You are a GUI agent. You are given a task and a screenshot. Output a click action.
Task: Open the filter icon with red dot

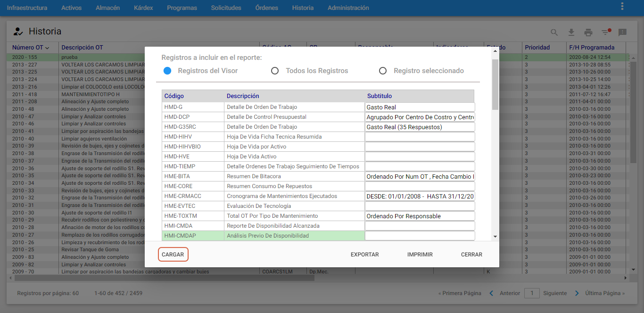point(606,32)
